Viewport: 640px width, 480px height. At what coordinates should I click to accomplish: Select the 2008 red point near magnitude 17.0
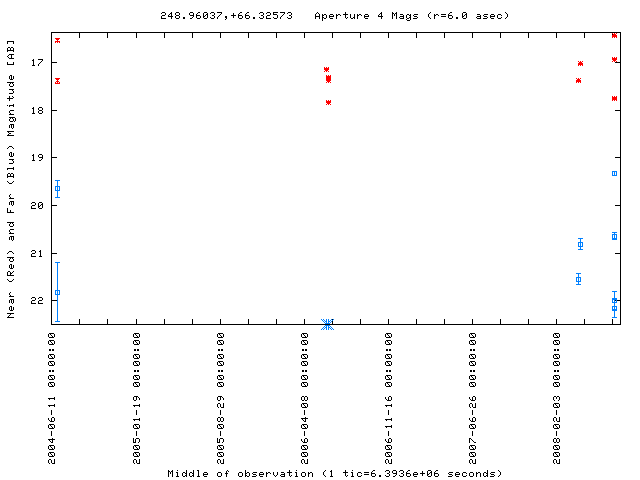pyautogui.click(x=580, y=63)
